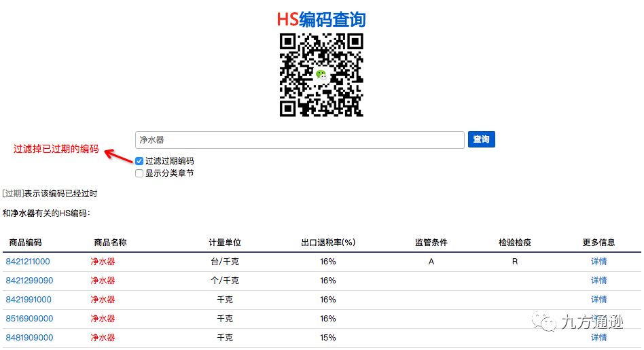The height and width of the screenshot is (350, 644).
Task: Click 净水器 name in row 8516909000
Action: click(103, 318)
